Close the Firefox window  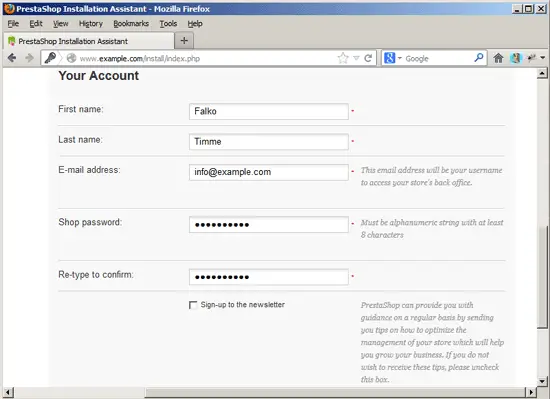coord(541,9)
